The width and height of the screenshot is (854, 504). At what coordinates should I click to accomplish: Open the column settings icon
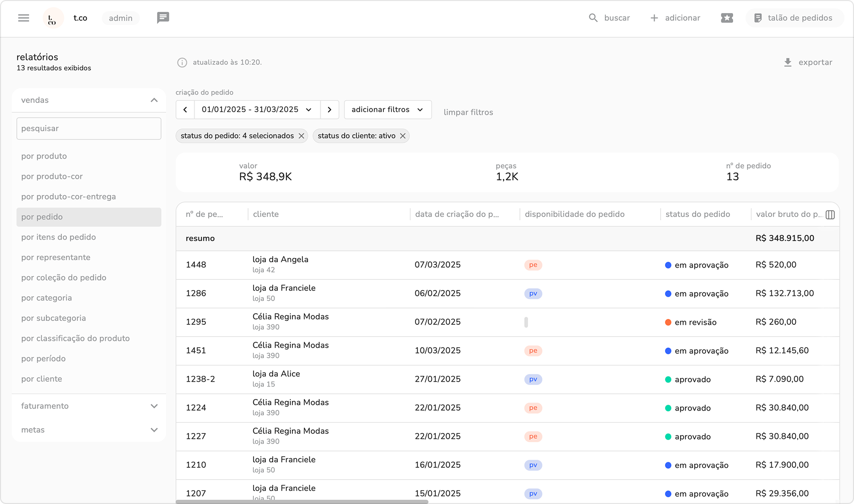[x=830, y=215]
